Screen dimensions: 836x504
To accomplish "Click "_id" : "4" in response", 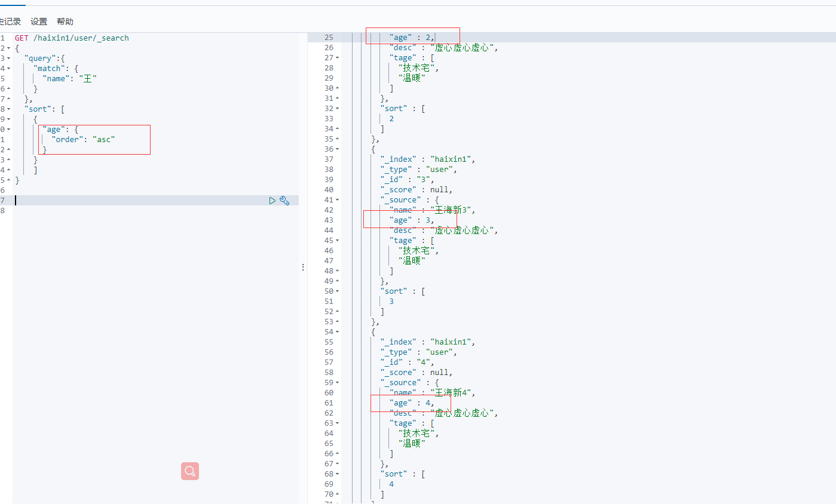I will pos(407,362).
